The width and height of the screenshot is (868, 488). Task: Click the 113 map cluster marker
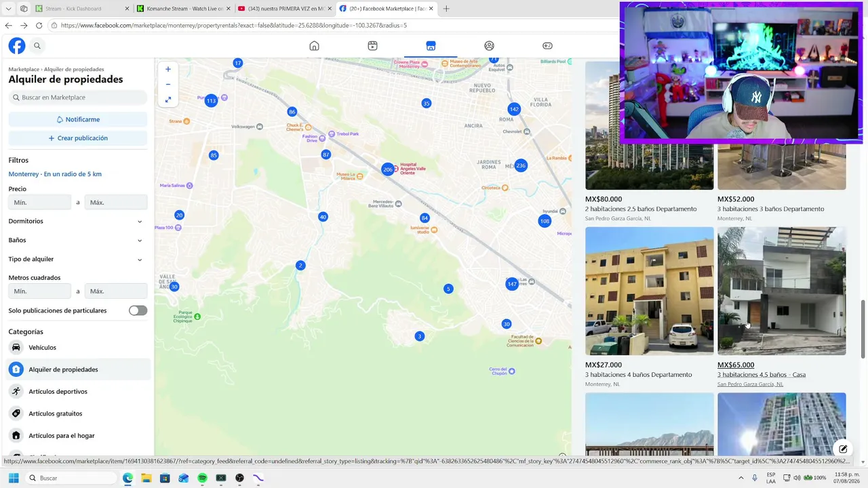point(211,101)
